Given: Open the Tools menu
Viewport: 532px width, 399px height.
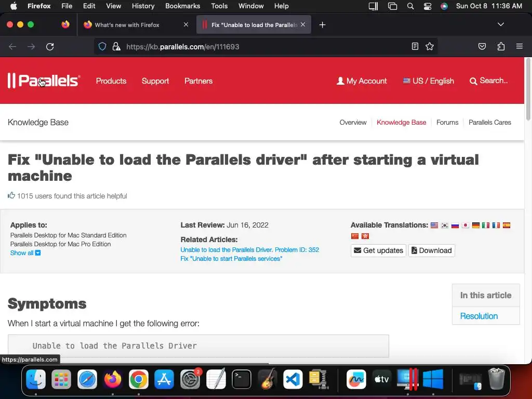Looking at the screenshot, I should pyautogui.click(x=219, y=6).
